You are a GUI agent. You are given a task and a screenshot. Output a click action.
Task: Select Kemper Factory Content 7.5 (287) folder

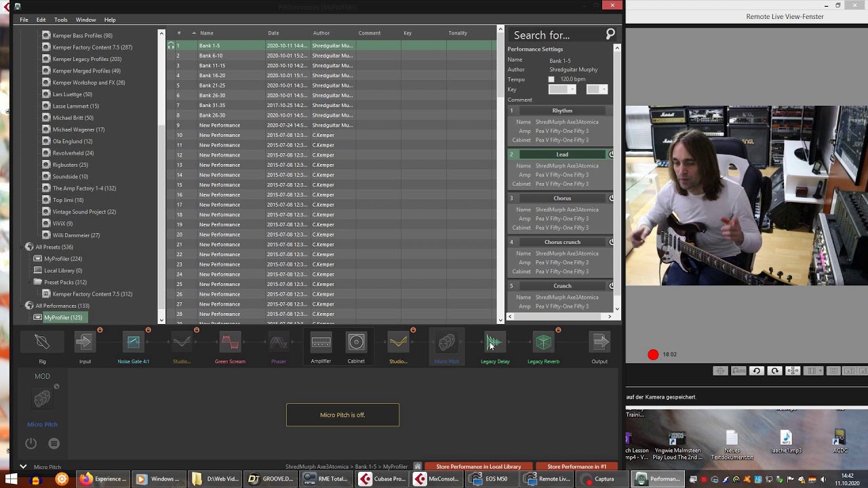tap(92, 47)
